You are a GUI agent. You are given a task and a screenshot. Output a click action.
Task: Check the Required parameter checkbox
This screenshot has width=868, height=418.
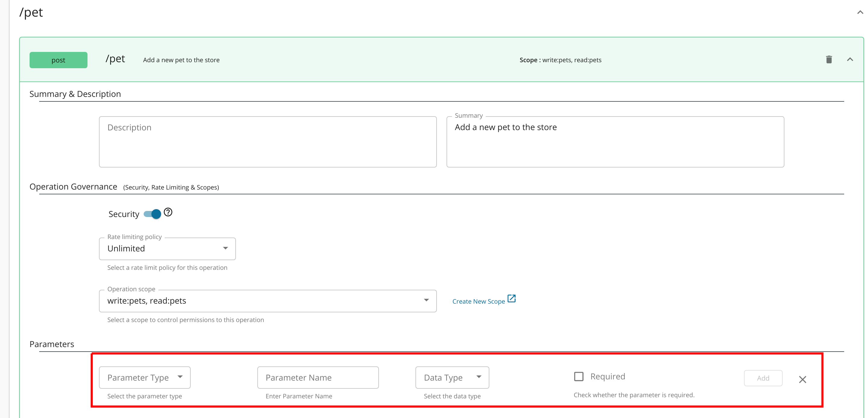tap(579, 376)
